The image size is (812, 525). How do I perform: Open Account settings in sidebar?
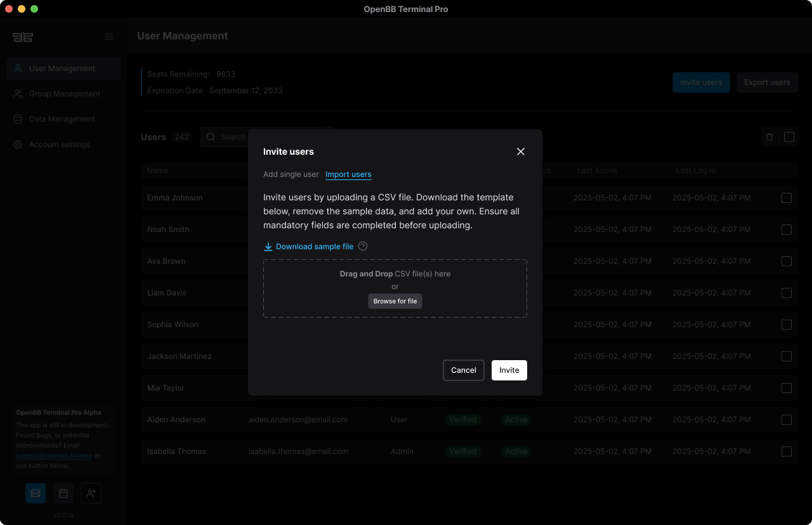click(x=63, y=145)
